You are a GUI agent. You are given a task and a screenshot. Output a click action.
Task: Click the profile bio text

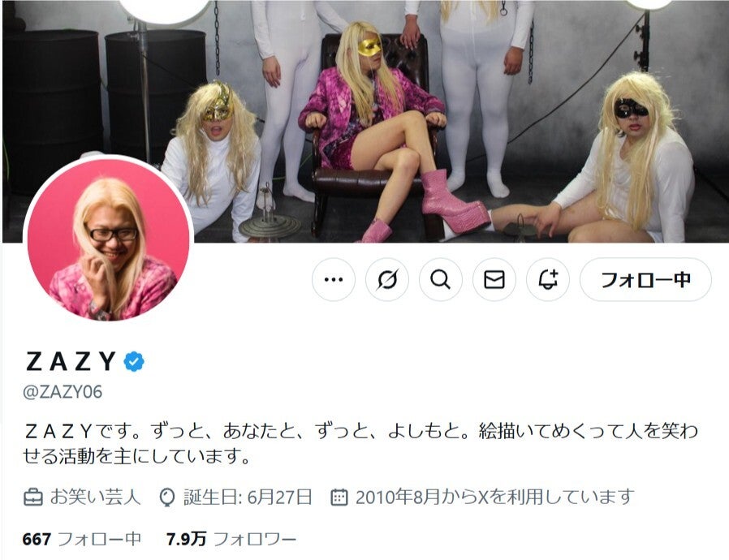[360, 444]
